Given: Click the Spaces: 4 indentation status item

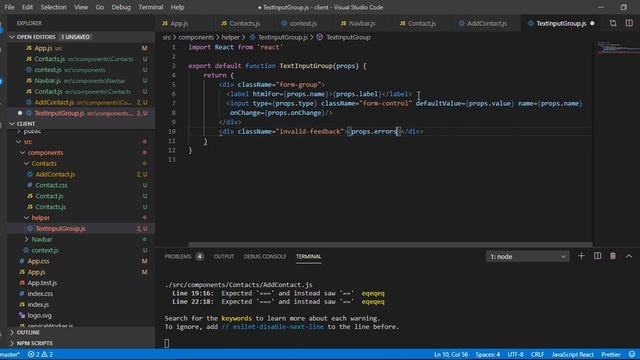Looking at the screenshot, I should coord(488,355).
